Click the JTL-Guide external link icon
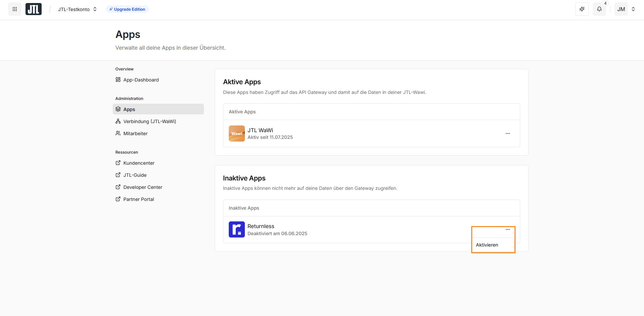 click(x=118, y=175)
